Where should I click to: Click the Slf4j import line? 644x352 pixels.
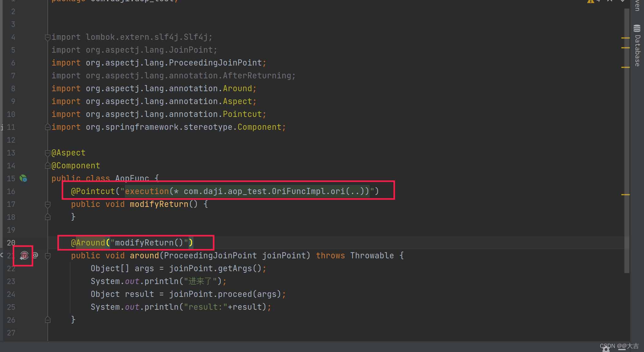coord(132,37)
